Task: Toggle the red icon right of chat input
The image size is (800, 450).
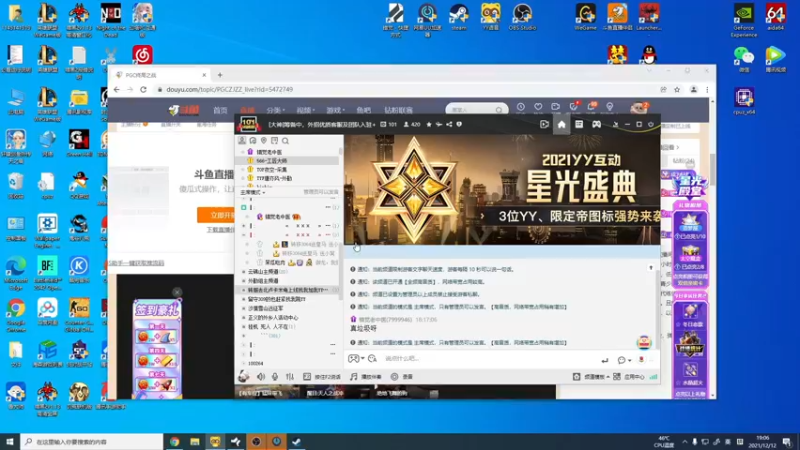Action: pyautogui.click(x=641, y=360)
